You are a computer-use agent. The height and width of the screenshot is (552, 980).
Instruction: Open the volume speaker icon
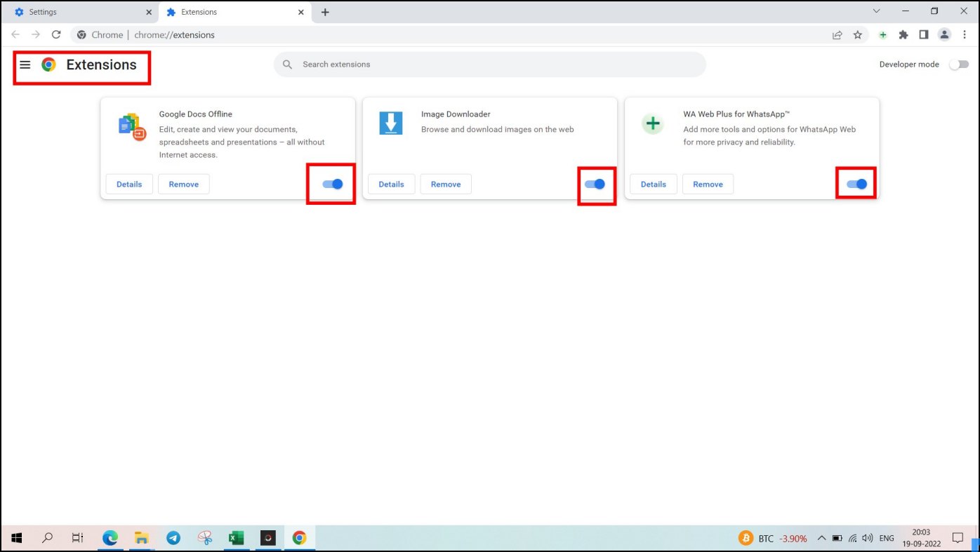[x=868, y=539]
